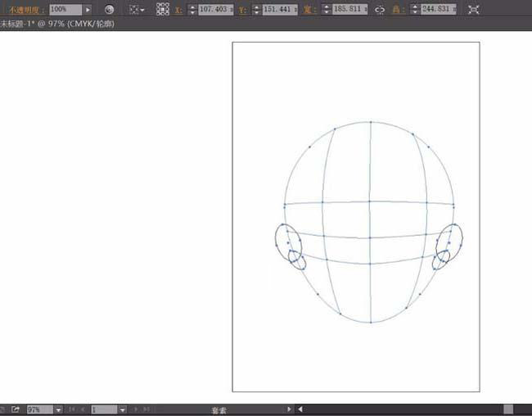This screenshot has width=532, height=416.
Task: Click the transform icon after the height field
Action: coord(473,9)
